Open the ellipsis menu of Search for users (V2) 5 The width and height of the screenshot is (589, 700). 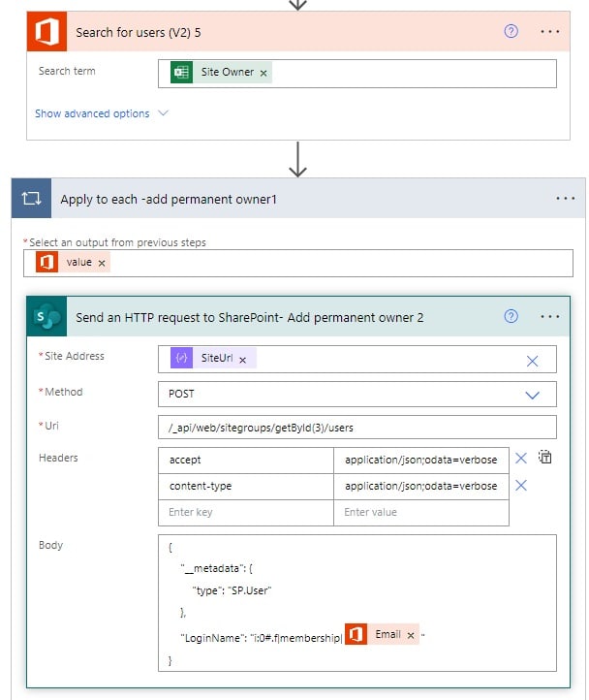pyautogui.click(x=549, y=32)
